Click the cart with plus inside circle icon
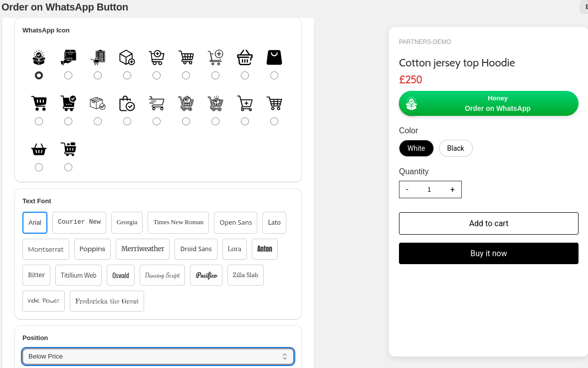588x368 pixels. tap(157, 57)
